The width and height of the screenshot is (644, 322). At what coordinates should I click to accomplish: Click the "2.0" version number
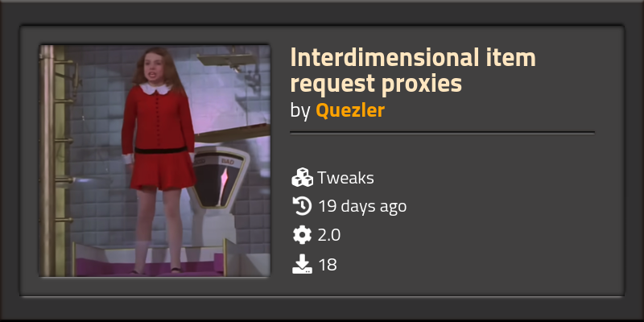(x=329, y=235)
